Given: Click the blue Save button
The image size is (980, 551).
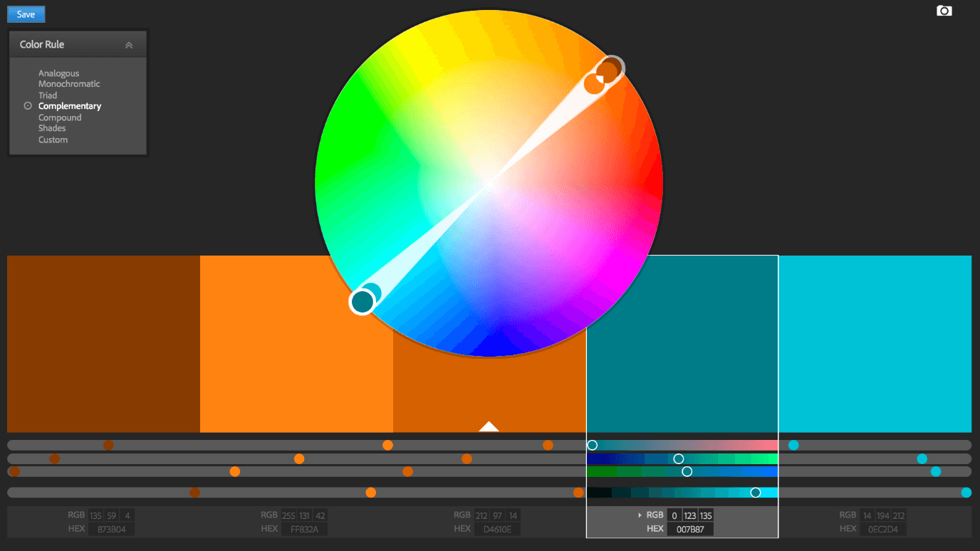Looking at the screenshot, I should 26,14.
